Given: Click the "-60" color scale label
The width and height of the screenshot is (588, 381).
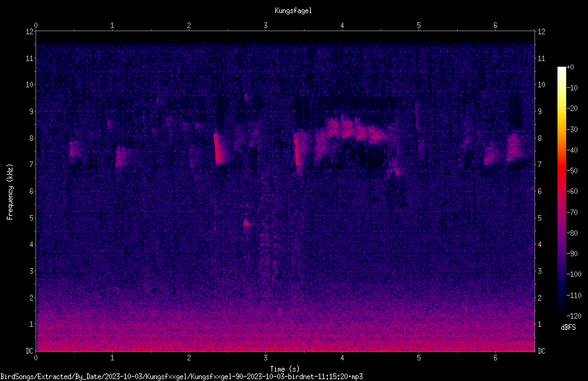Looking at the screenshot, I should [x=572, y=191].
